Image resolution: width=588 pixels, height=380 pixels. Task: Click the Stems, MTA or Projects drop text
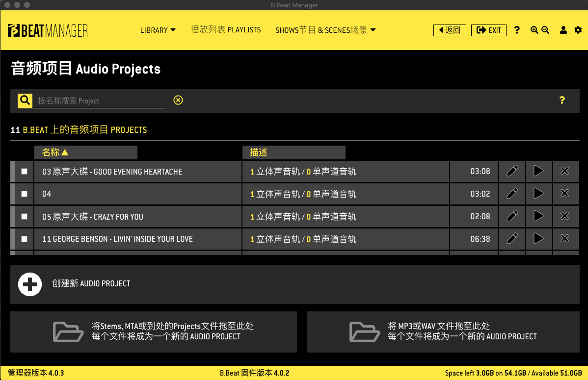pyautogui.click(x=172, y=331)
